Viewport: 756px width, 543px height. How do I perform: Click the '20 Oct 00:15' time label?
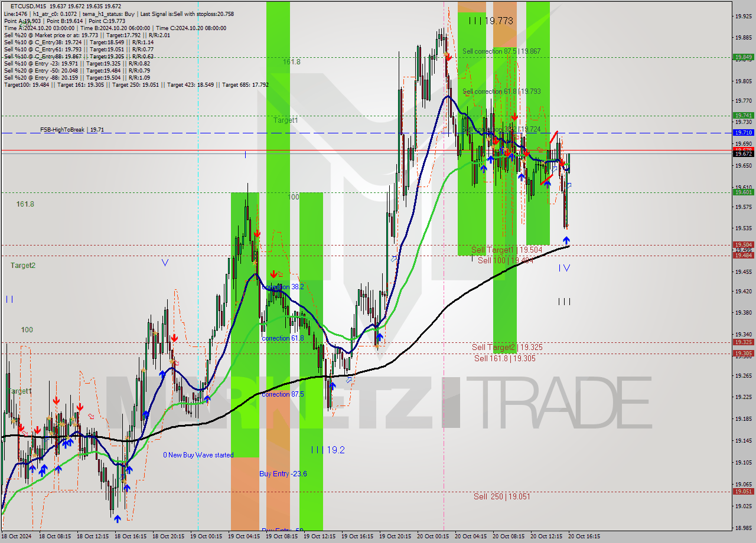(x=432, y=537)
